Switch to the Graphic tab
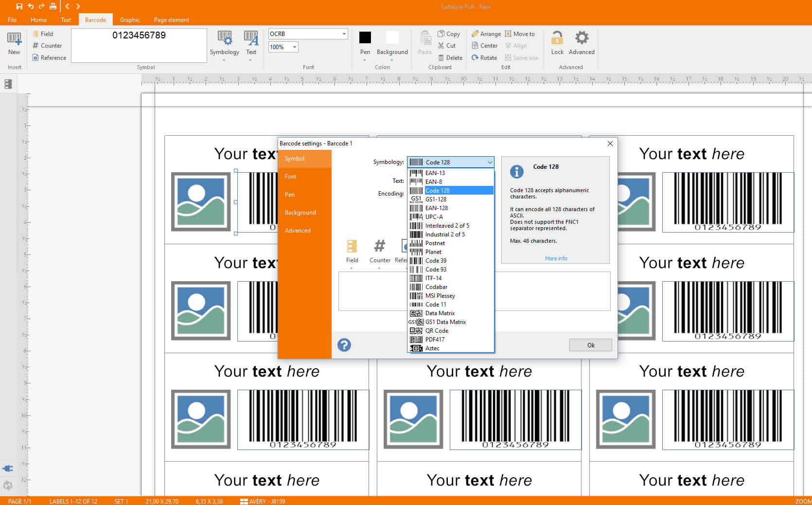The image size is (812, 505). (x=130, y=20)
